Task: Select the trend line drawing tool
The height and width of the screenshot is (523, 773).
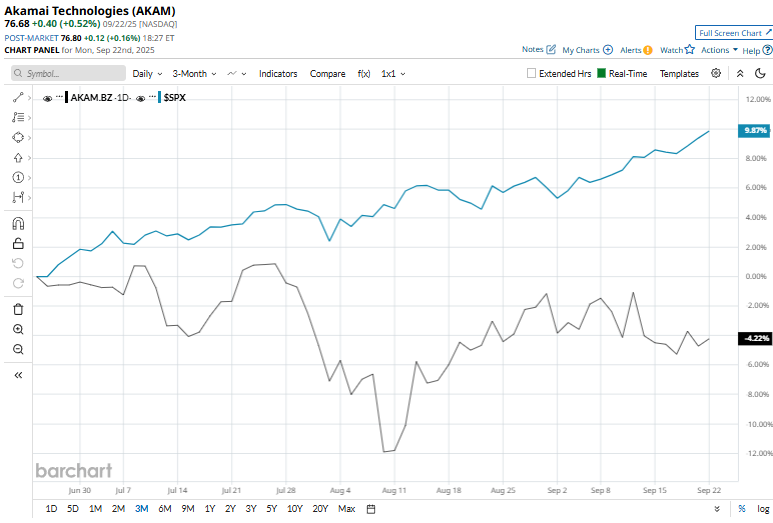Action: click(x=18, y=98)
